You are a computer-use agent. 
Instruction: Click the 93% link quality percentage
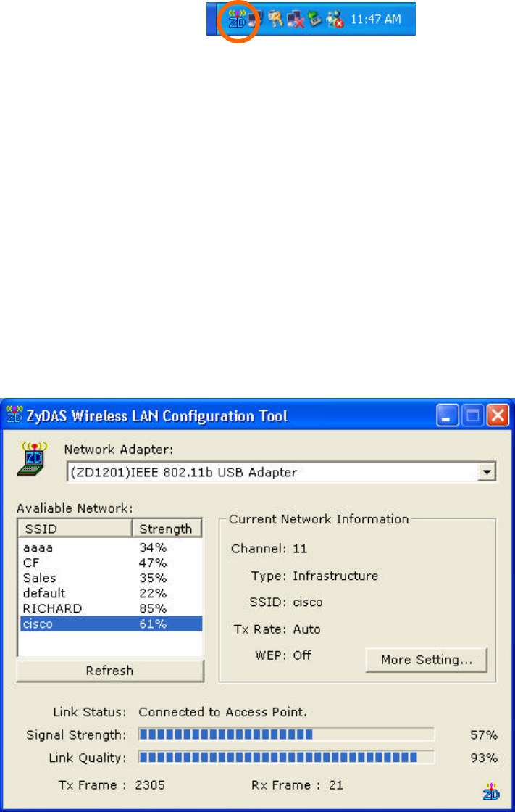483,758
